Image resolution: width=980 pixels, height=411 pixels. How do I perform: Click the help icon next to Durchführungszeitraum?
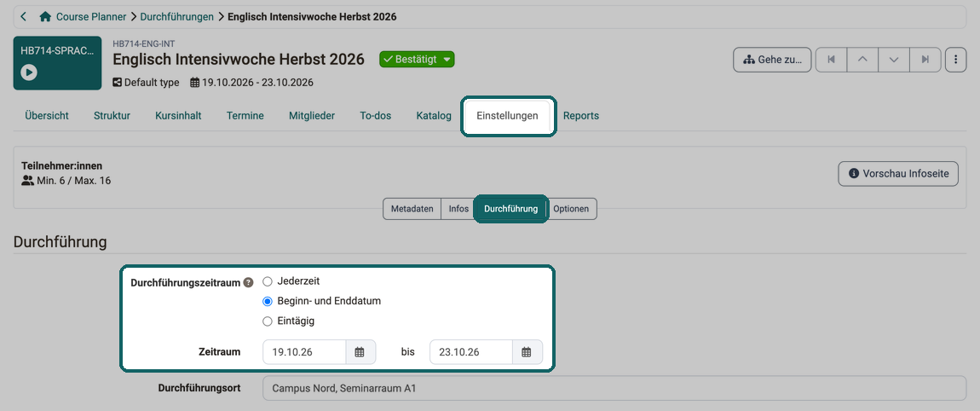click(248, 283)
